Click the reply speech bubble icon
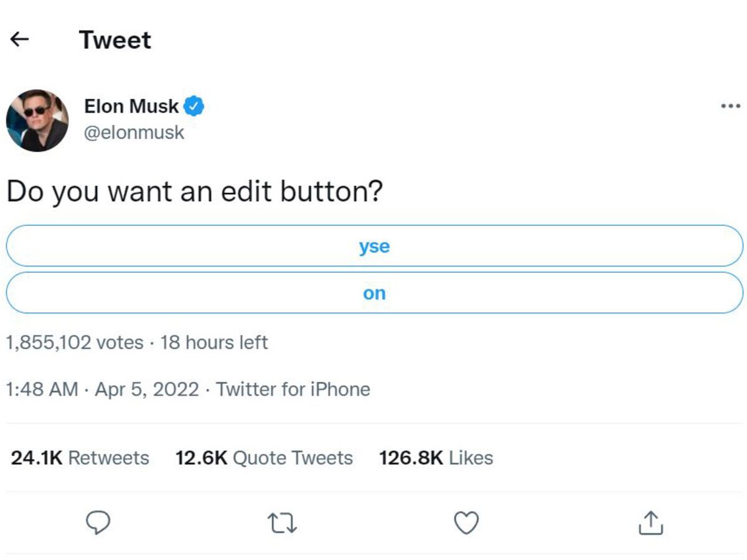The width and height of the screenshot is (747, 560). click(x=98, y=523)
